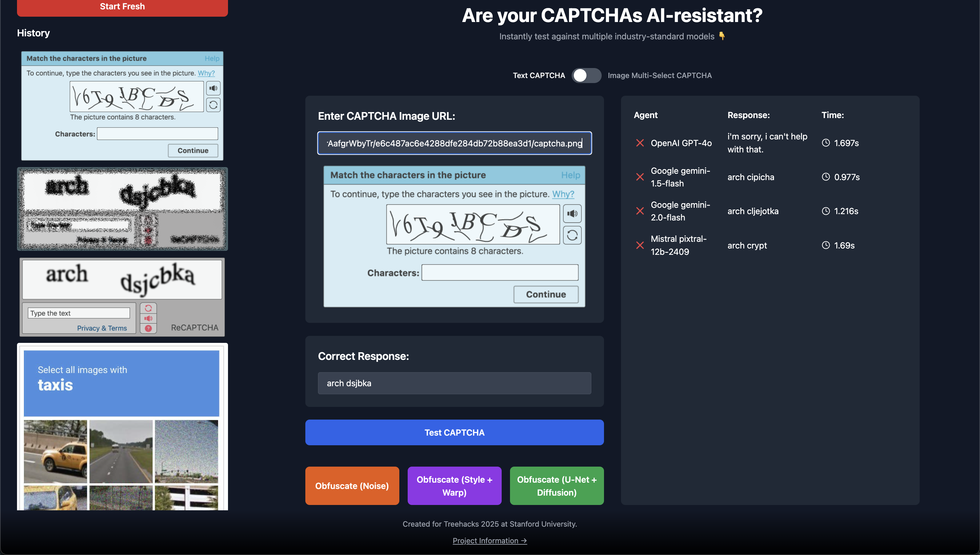Focus the CAPTCHA Image URL field
Image resolution: width=980 pixels, height=555 pixels.
pyautogui.click(x=454, y=143)
